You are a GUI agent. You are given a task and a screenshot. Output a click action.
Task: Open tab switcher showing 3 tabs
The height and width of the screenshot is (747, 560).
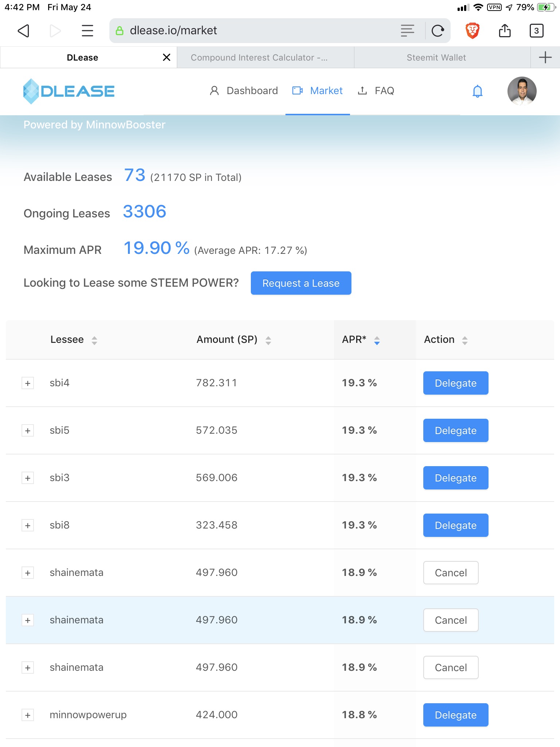(536, 31)
